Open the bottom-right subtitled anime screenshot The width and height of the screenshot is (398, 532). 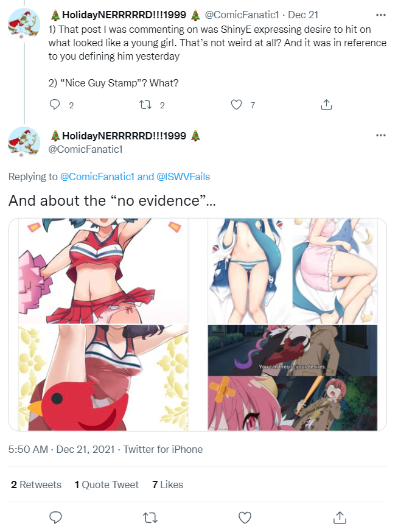293,377
